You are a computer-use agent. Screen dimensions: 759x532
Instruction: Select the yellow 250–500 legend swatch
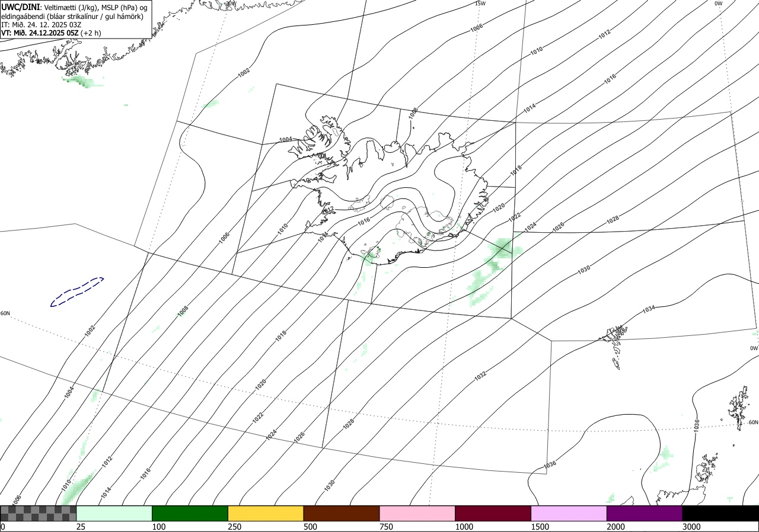click(x=266, y=513)
